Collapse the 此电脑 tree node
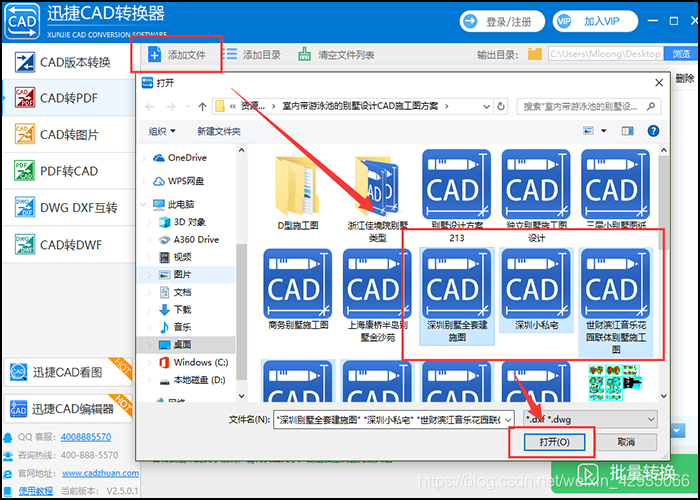This screenshot has width=700, height=500. click(x=144, y=204)
